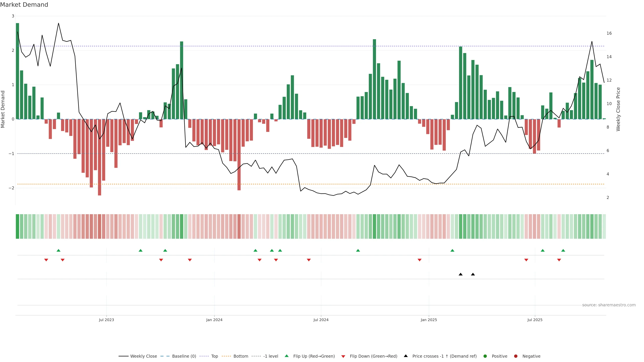Click the Negative red circle legend icon

click(x=516, y=356)
